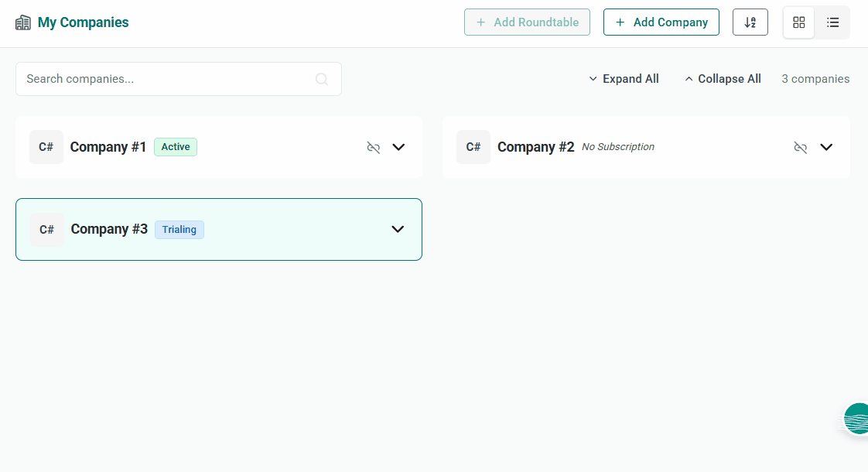Click the unlink icon on Company #2
The height and width of the screenshot is (472, 868).
[801, 147]
